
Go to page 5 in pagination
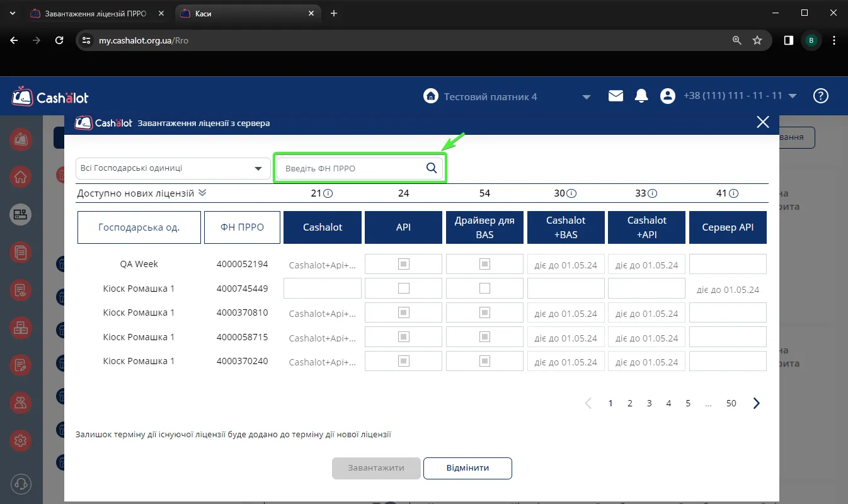tap(689, 403)
